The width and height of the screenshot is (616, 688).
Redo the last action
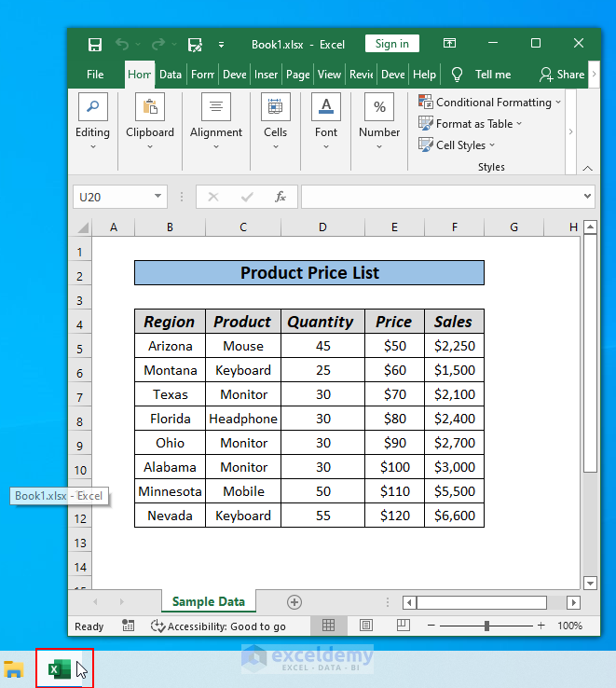point(157,45)
